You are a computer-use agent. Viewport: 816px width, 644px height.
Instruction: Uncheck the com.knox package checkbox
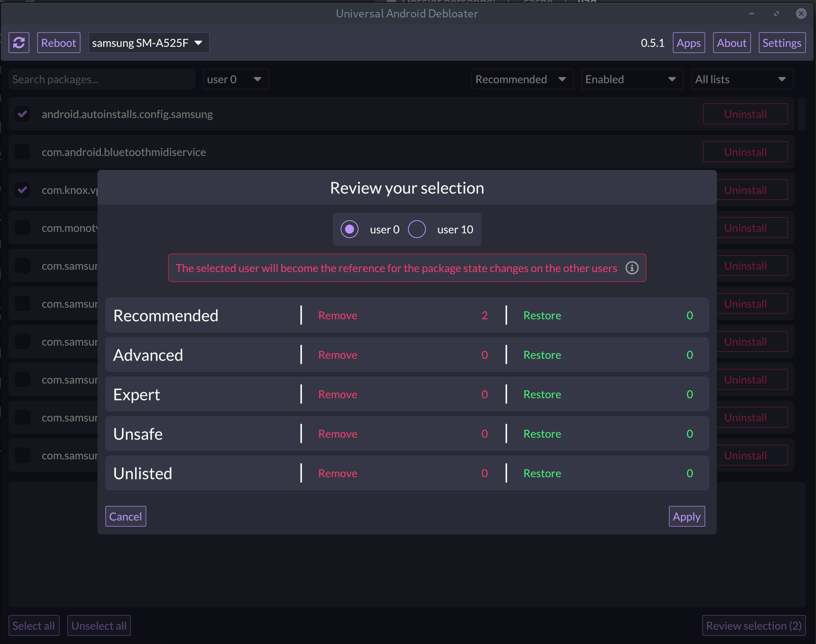coord(22,190)
